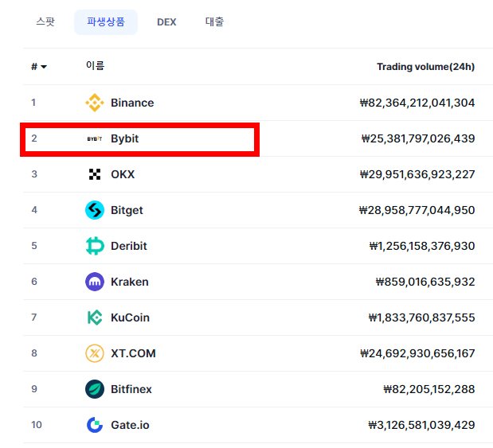This screenshot has height=448, width=493.
Task: Click the XT.COM logo icon
Action: click(x=94, y=353)
